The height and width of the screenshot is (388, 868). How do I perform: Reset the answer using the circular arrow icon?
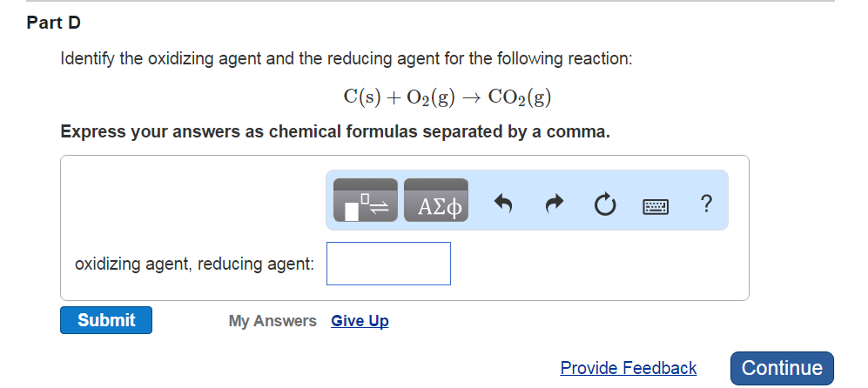point(605,204)
